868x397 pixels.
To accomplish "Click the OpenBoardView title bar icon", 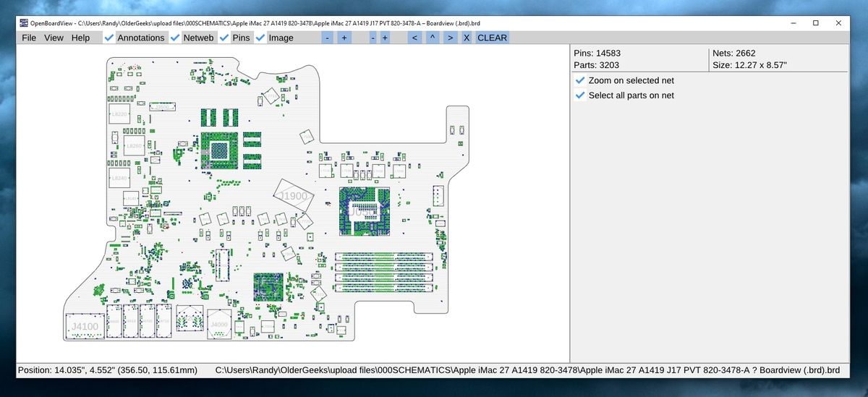I will click(24, 23).
